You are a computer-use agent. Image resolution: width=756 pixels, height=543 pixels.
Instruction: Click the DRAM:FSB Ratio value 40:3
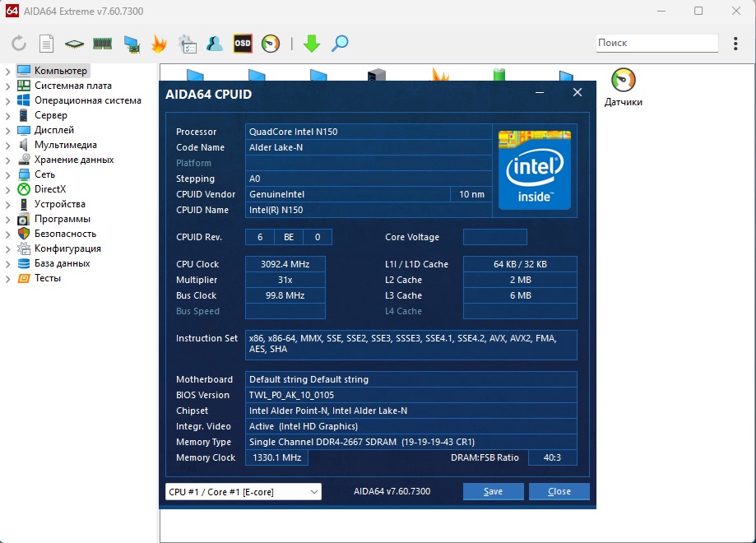pyautogui.click(x=552, y=457)
